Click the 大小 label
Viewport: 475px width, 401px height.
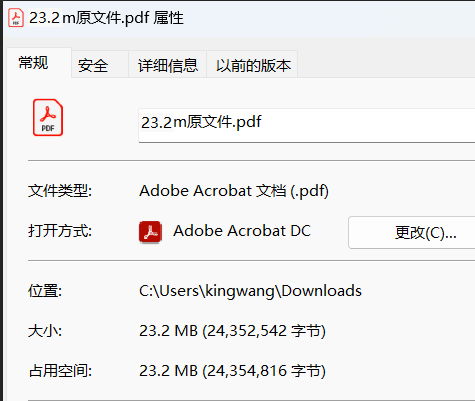coord(45,331)
